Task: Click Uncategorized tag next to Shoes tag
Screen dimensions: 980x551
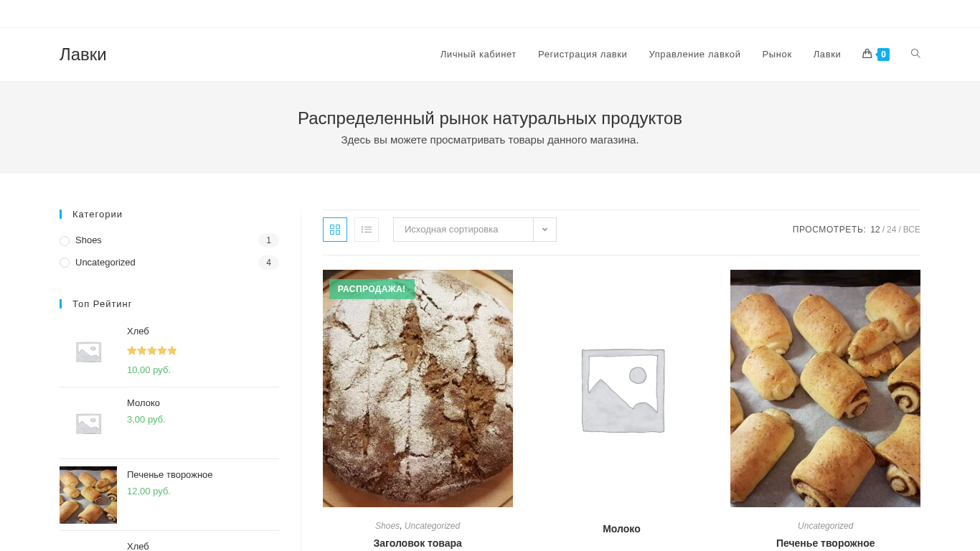Action: 432,526
